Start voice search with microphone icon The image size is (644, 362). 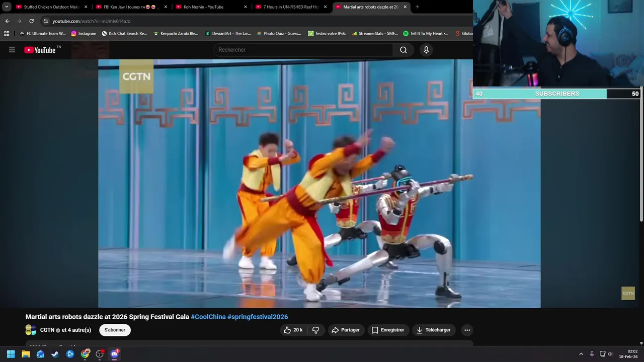[426, 50]
